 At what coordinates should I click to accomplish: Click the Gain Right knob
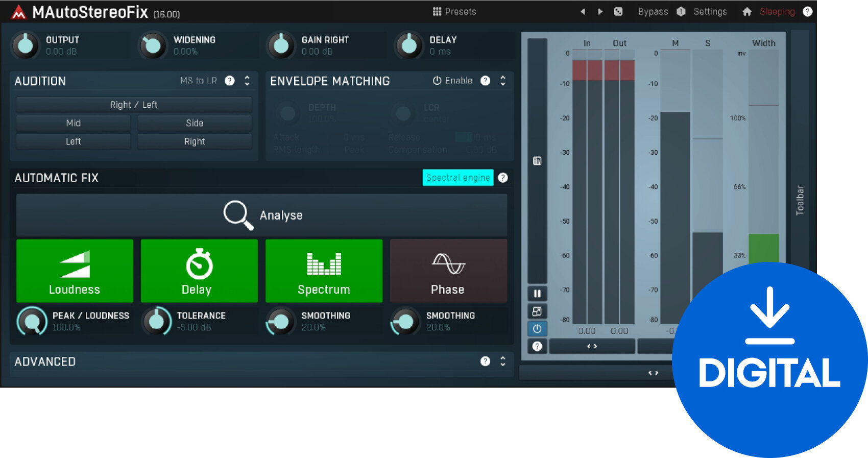coord(281,45)
